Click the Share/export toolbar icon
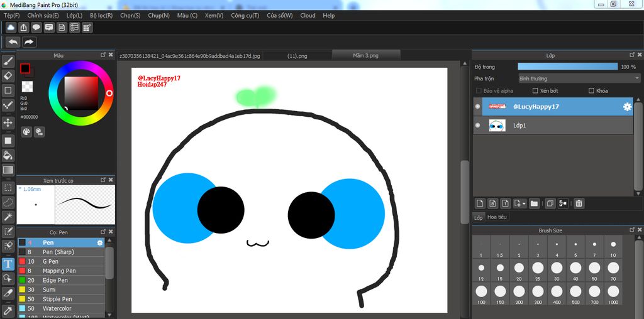This screenshot has height=319, width=644. (x=24, y=28)
